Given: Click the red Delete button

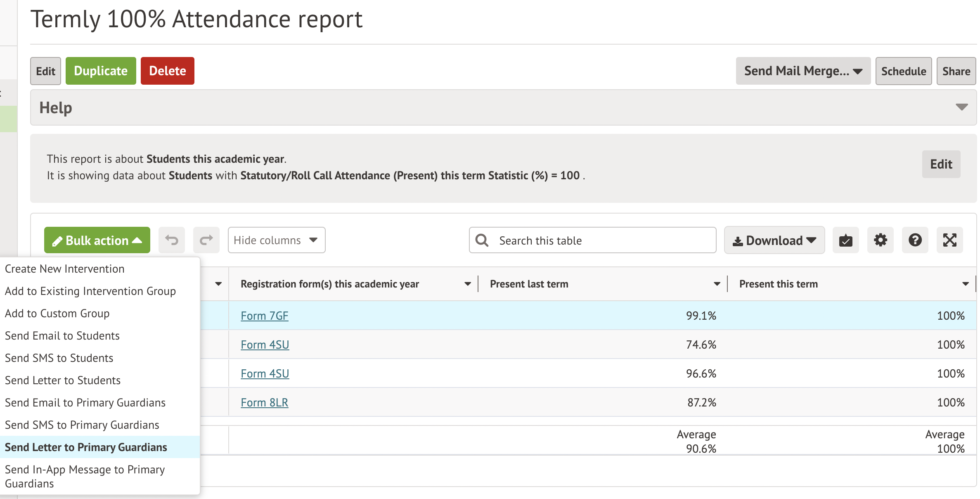Looking at the screenshot, I should coord(167,71).
